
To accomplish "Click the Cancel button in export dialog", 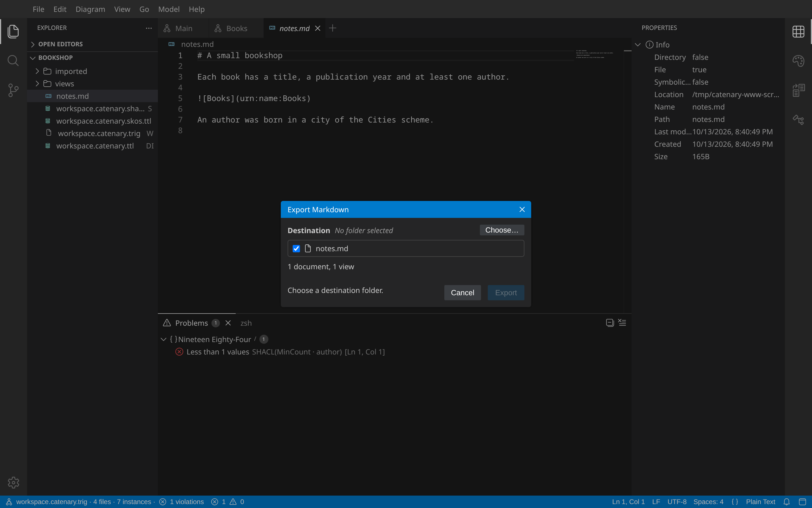I will (462, 293).
